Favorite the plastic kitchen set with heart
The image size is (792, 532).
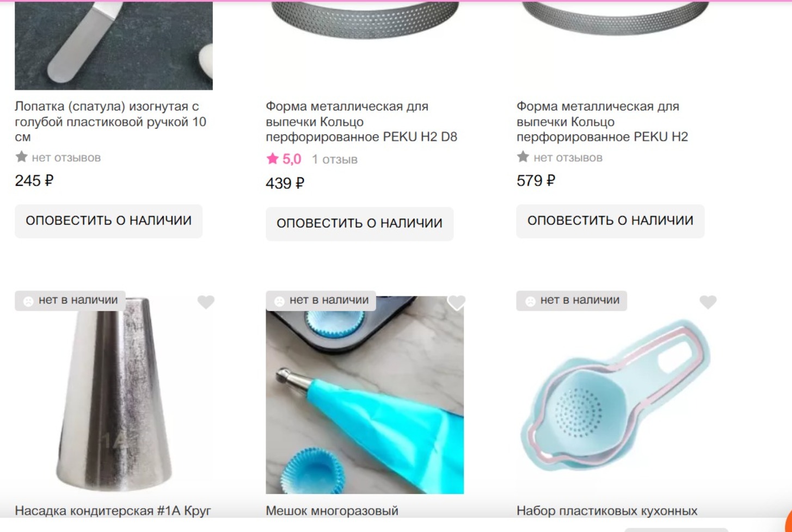pyautogui.click(x=708, y=301)
